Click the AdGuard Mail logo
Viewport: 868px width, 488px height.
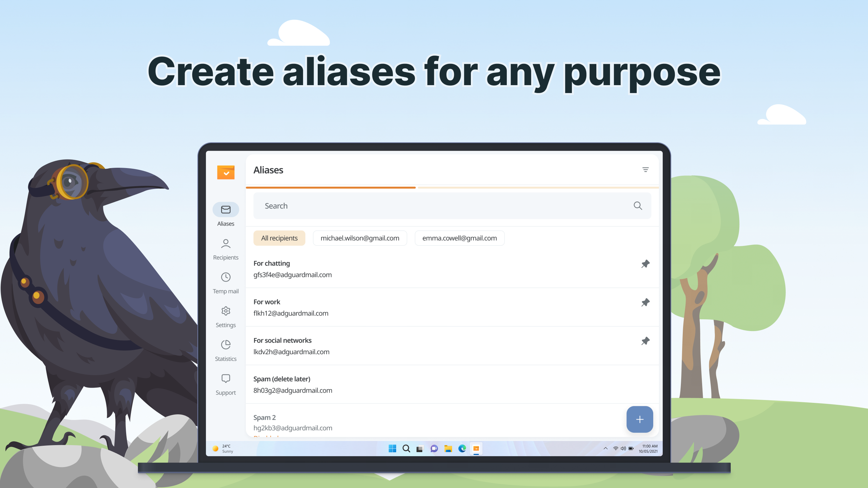click(226, 172)
